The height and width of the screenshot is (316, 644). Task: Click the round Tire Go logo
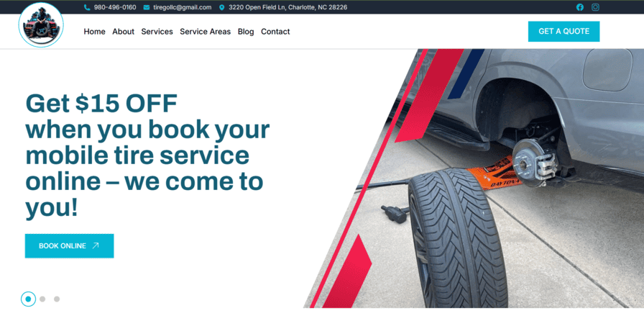[x=41, y=25]
